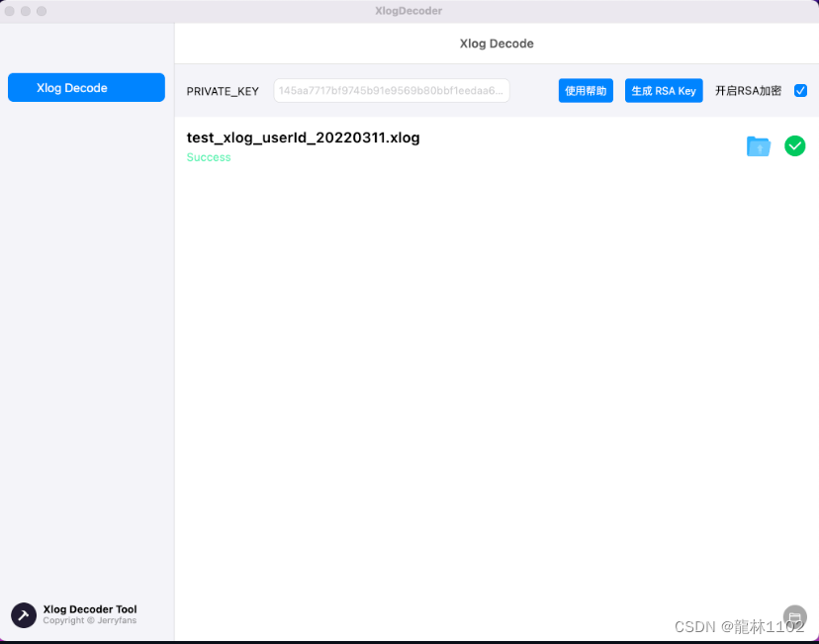819x644 pixels.
Task: Close the XlogDecoder window
Action: click(x=10, y=11)
